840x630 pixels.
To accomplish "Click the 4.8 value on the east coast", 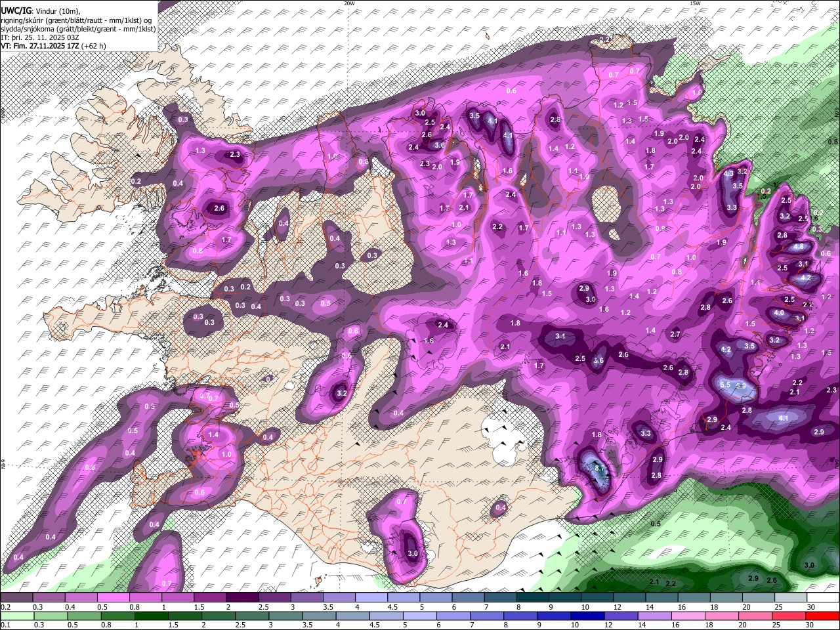I will click(799, 247).
